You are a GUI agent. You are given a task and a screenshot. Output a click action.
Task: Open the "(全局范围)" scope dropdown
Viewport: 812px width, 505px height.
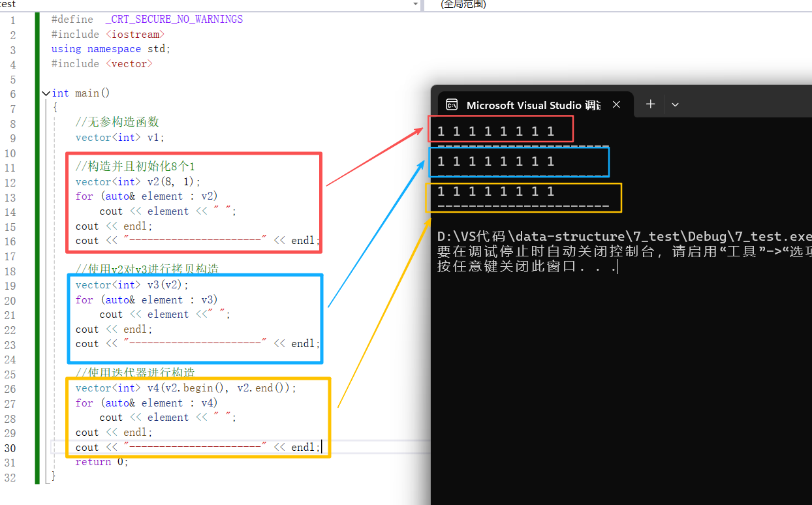[x=522, y=5]
